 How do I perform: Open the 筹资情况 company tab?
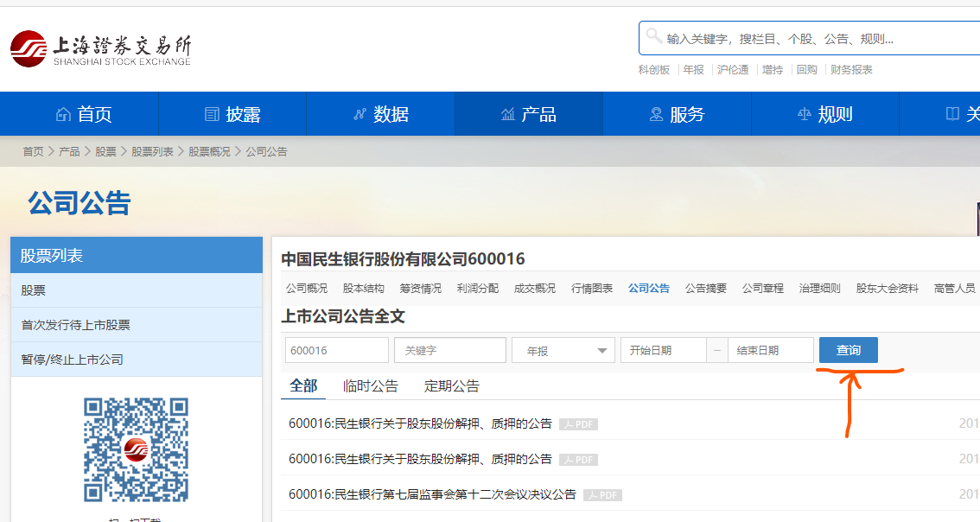420,288
